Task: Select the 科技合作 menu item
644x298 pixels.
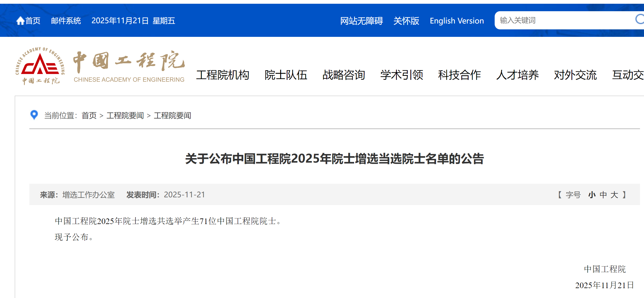Action: (459, 75)
